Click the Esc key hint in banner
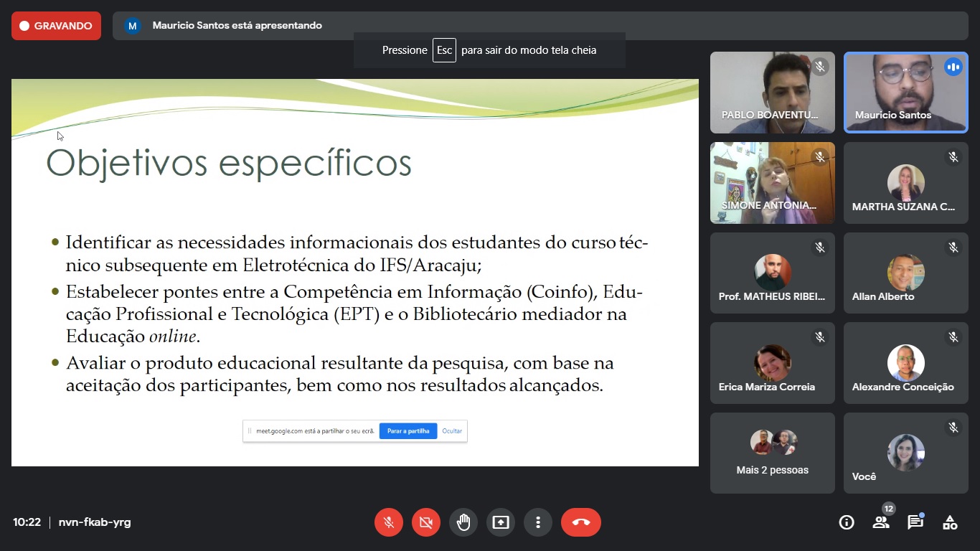The image size is (980, 551). pyautogui.click(x=444, y=50)
